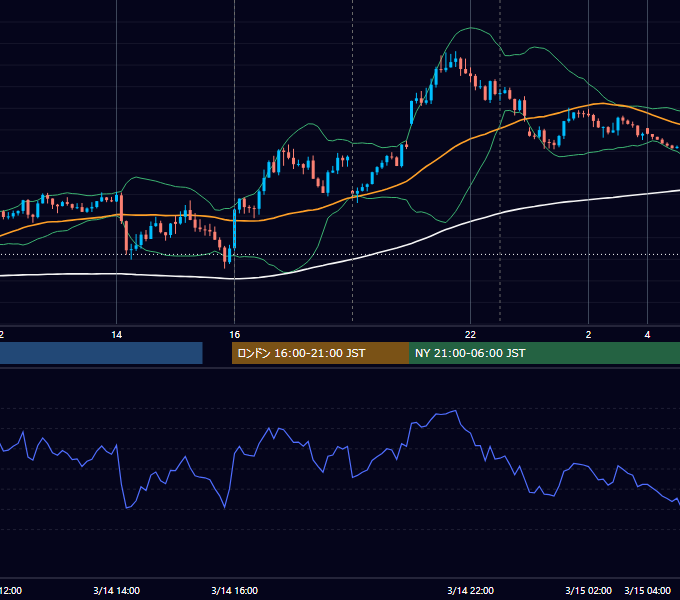
Task: Click the unlabeled blue session bar
Action: (x=101, y=353)
